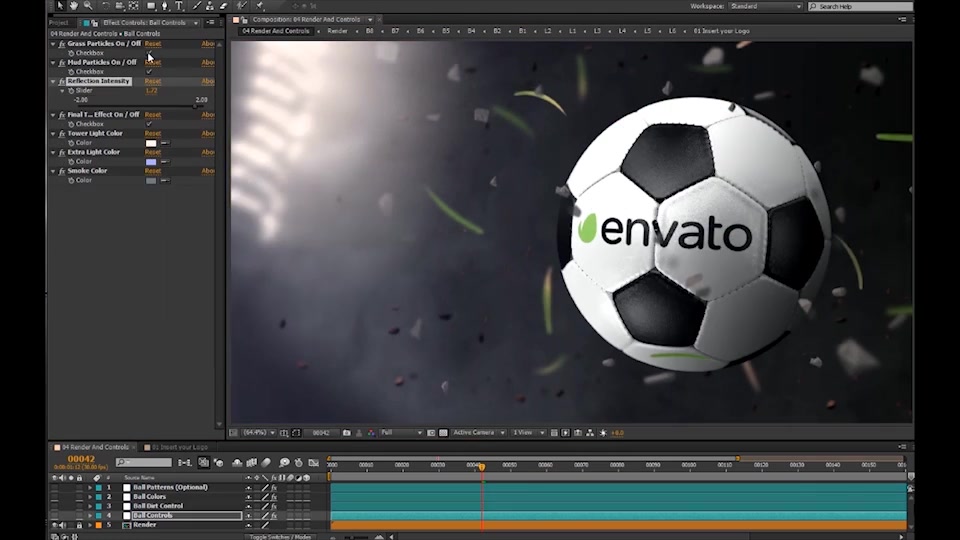This screenshot has height=540, width=960.
Task: Click the current time indicator marker
Action: [482, 467]
